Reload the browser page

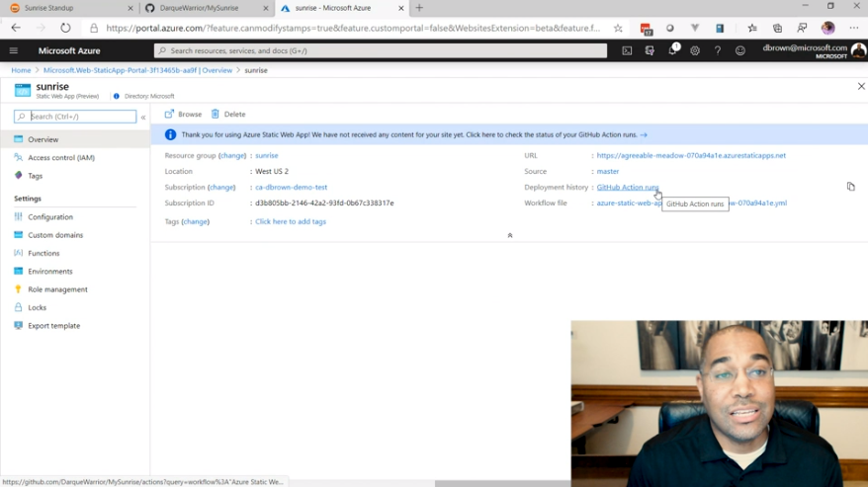[65, 28]
